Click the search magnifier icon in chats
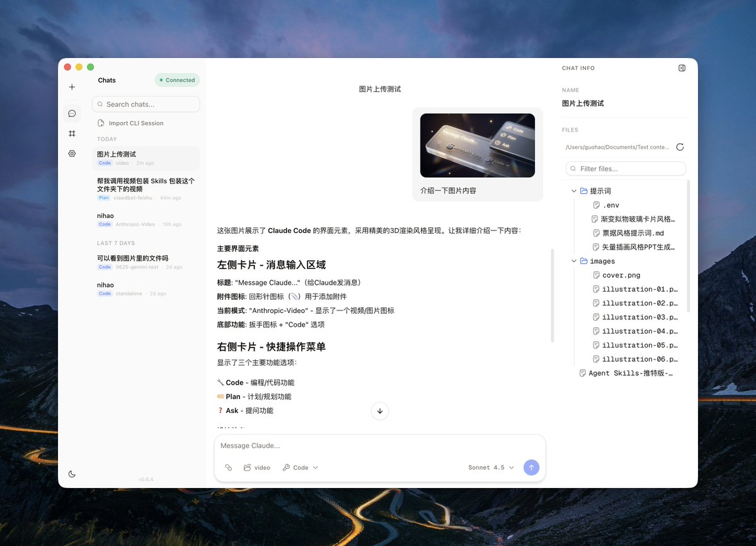Image resolution: width=756 pixels, height=546 pixels. pos(100,105)
